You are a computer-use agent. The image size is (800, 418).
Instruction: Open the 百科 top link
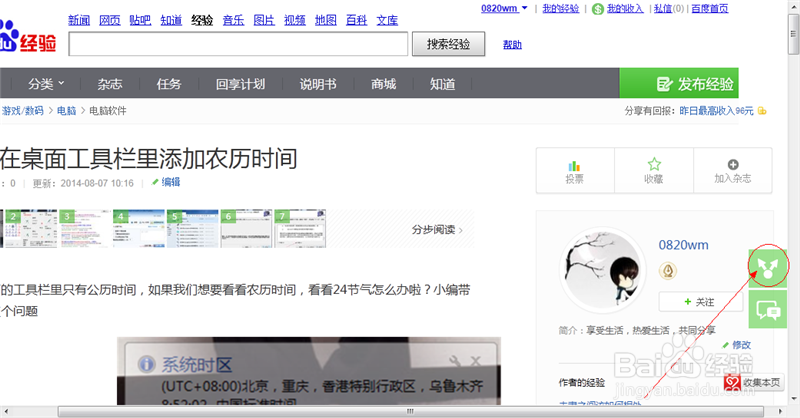click(356, 20)
